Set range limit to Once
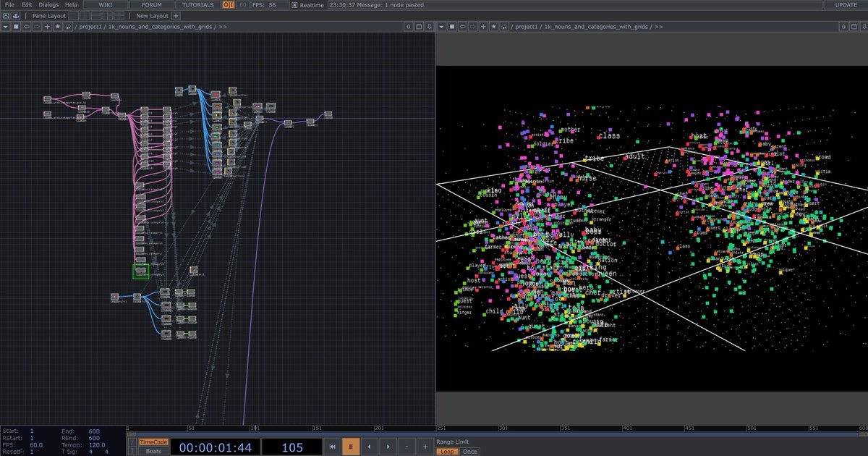 (469, 452)
